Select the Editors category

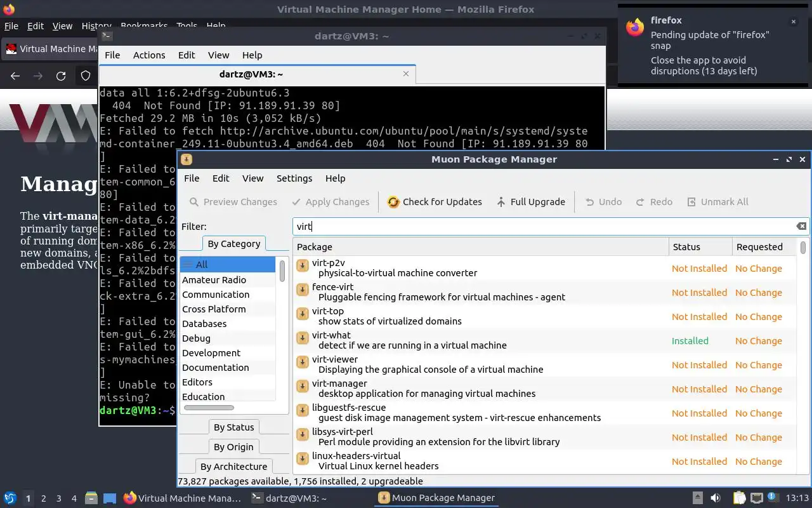coord(228,382)
